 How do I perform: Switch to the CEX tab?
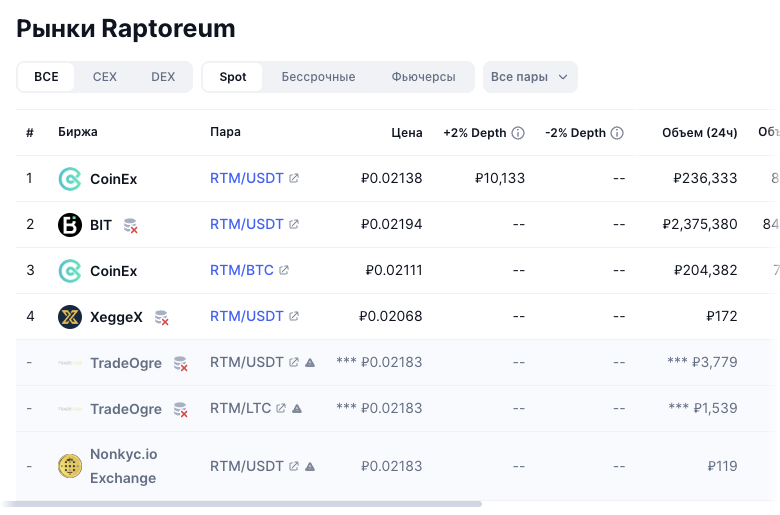(104, 77)
